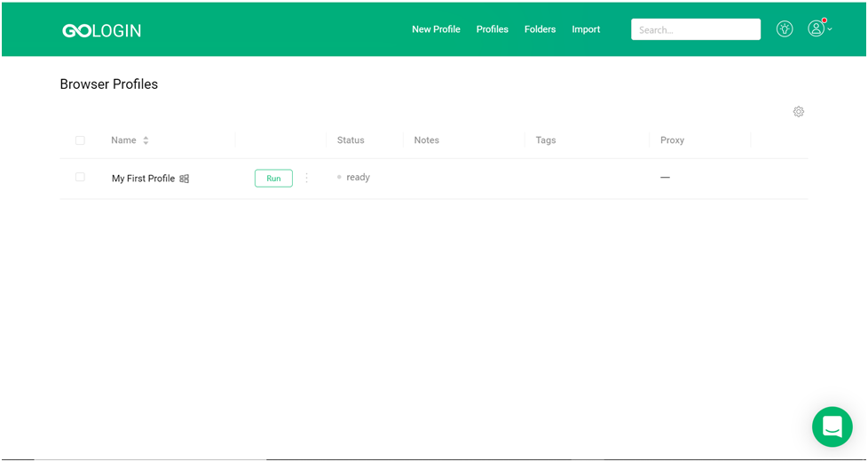Tick the select-all checkbox in table header

(80, 140)
